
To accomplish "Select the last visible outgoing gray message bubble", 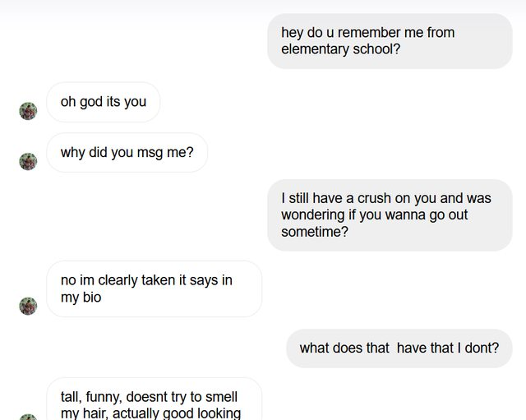I will (399, 348).
